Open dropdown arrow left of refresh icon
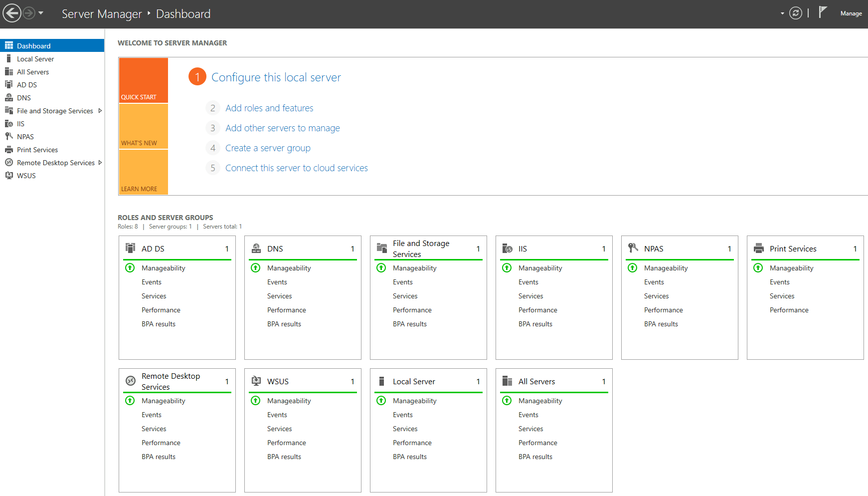 (x=782, y=13)
